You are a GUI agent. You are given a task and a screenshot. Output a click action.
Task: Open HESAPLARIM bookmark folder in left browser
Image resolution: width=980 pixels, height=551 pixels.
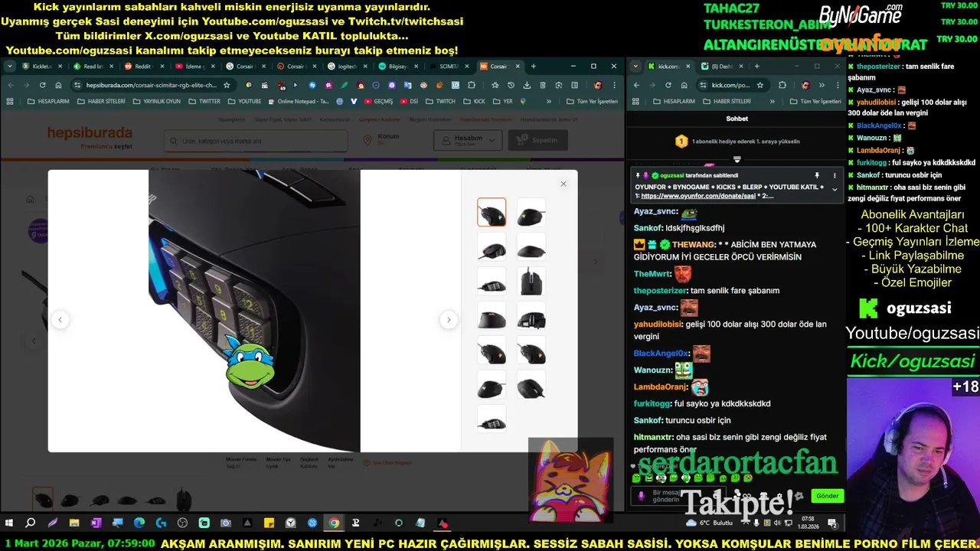48,101
